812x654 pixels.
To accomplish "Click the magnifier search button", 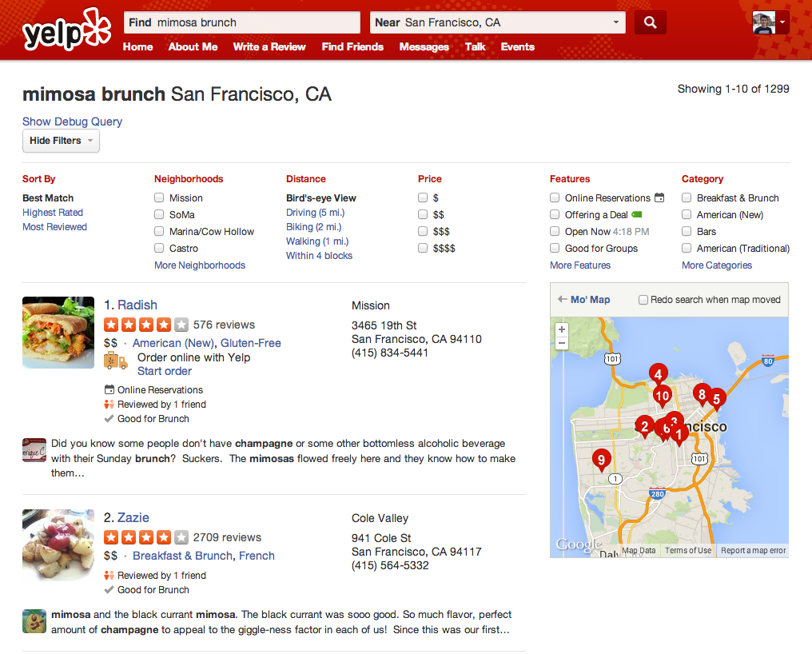I will pyautogui.click(x=650, y=22).
